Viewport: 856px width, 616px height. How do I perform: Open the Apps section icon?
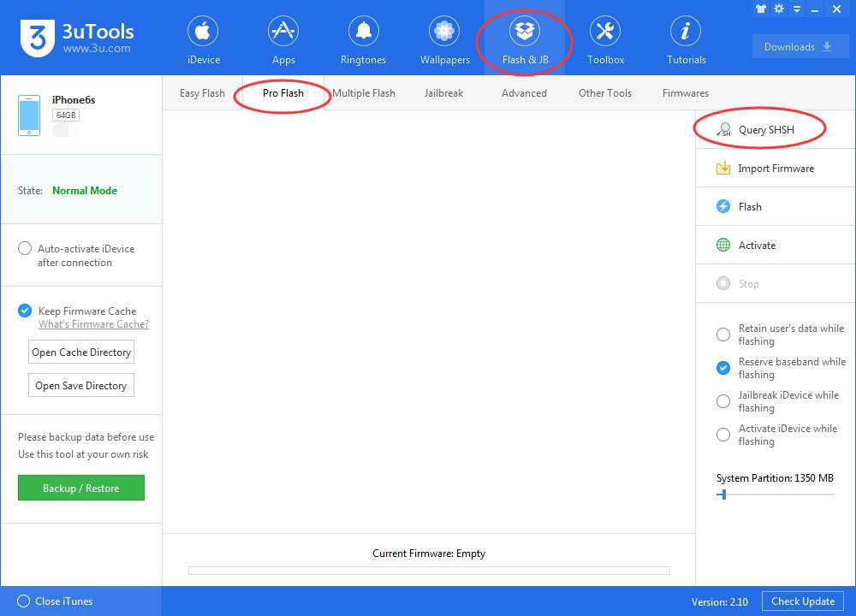point(282,31)
